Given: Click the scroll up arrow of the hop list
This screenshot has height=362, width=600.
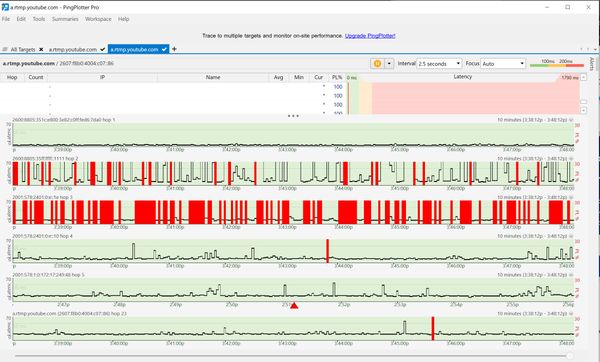Looking at the screenshot, I should 584,77.
